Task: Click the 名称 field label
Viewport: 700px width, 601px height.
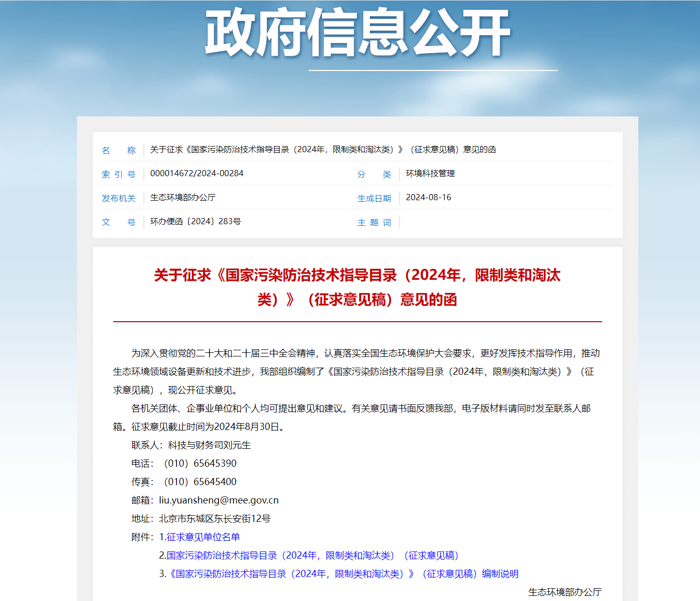Action: [x=118, y=150]
